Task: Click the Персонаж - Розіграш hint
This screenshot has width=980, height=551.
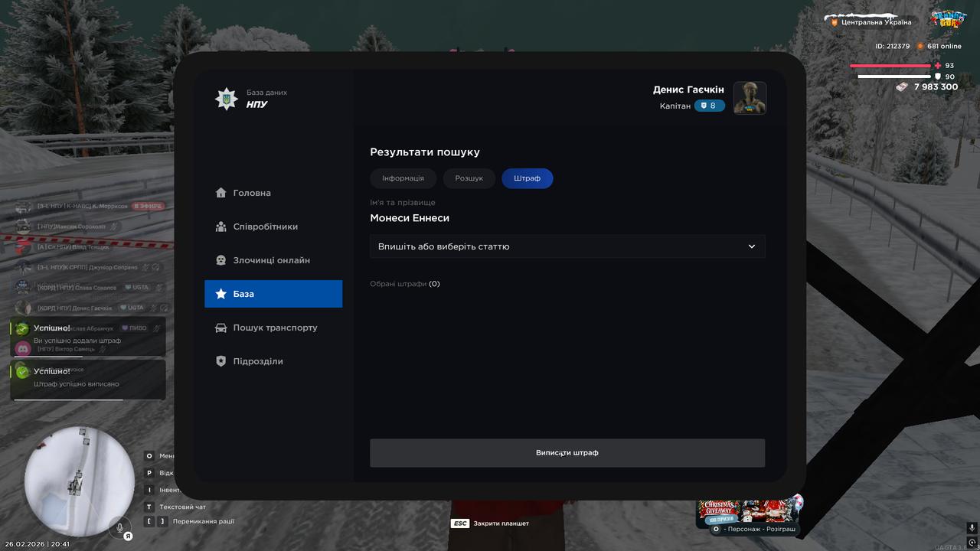Action: (x=753, y=530)
